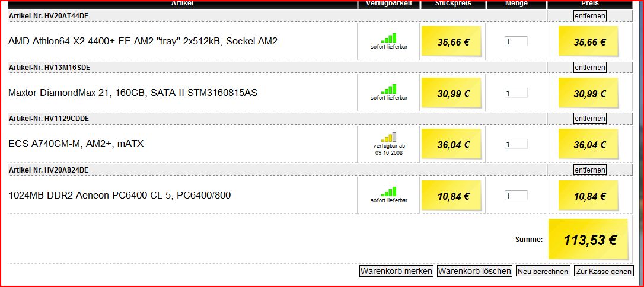
Task: Click 'sofort lieferbar' text for Maxtor DiamondMax
Action: pos(389,98)
